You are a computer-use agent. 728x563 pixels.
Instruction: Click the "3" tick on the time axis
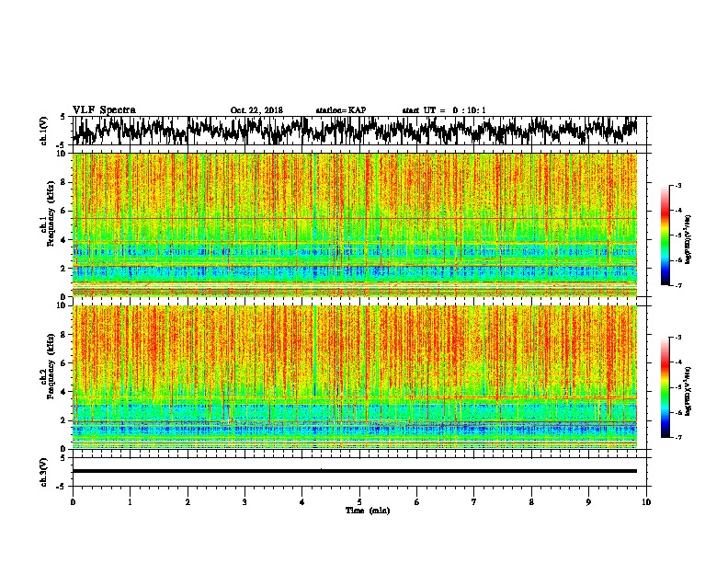245,502
